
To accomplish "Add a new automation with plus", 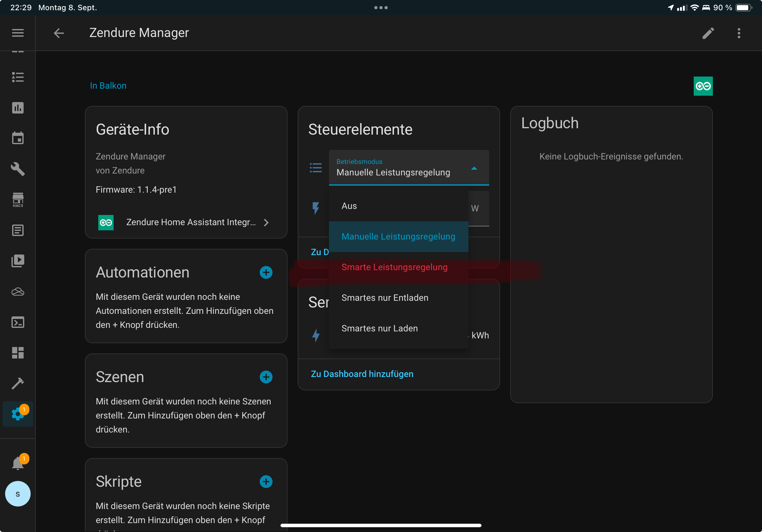I will pyautogui.click(x=266, y=272).
